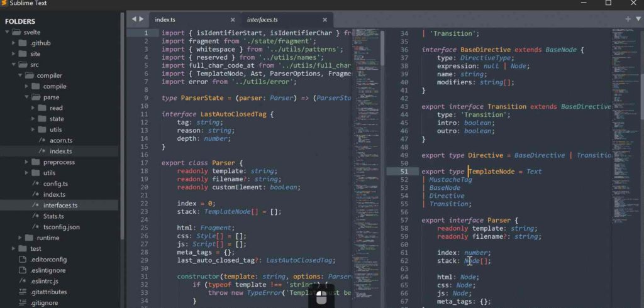Collapse the compiler folder arrow
This screenshot has height=308, width=644.
click(x=20, y=75)
